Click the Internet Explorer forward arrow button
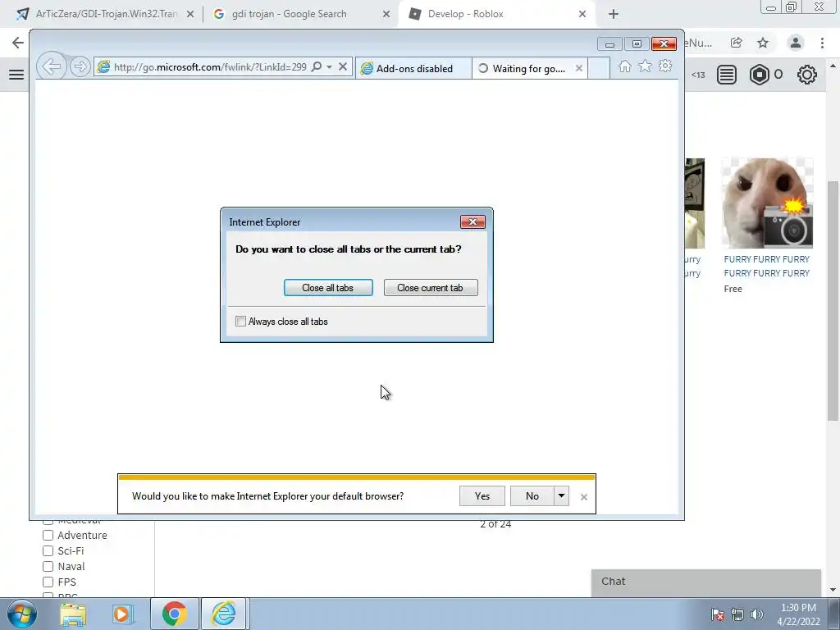Image resolution: width=840 pixels, height=630 pixels. click(x=80, y=67)
